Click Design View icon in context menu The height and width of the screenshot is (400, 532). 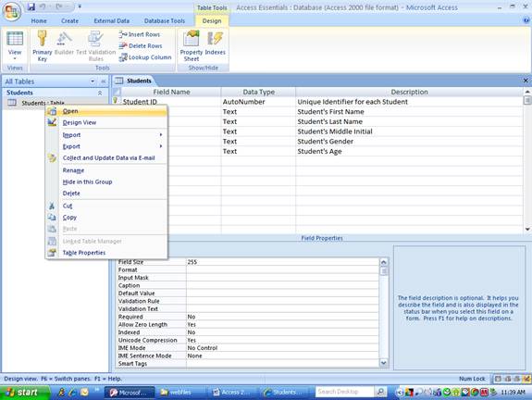(52, 122)
